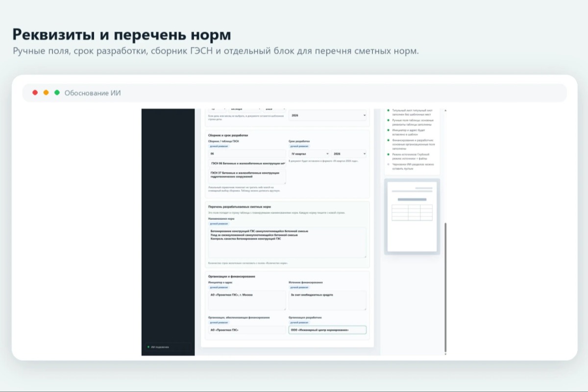Click the scrollbar up arrow at the top right
588x392 pixels.
point(445,111)
